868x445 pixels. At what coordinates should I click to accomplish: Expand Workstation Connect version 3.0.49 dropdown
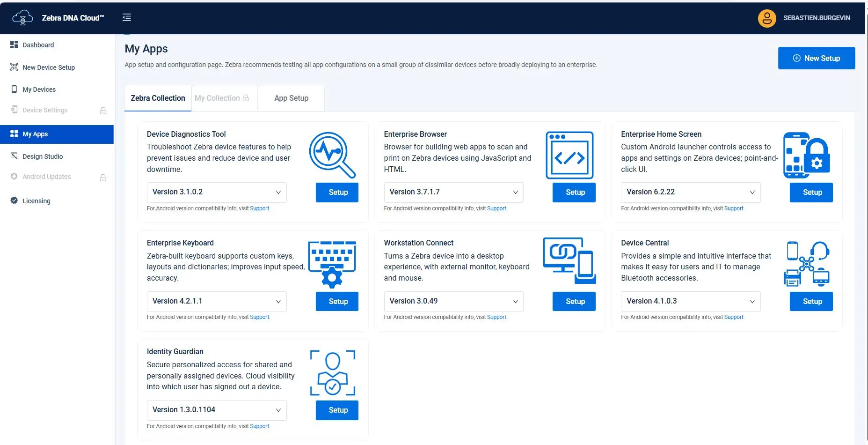point(453,301)
